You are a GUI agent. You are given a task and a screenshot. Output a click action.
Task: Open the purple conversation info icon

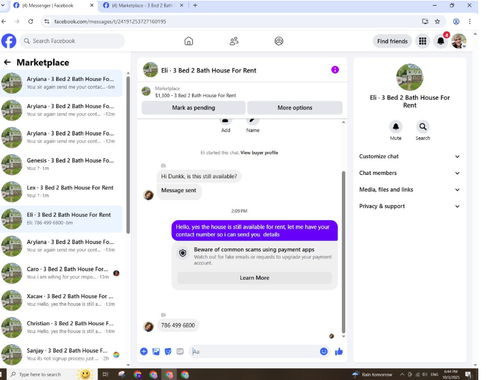coord(335,70)
